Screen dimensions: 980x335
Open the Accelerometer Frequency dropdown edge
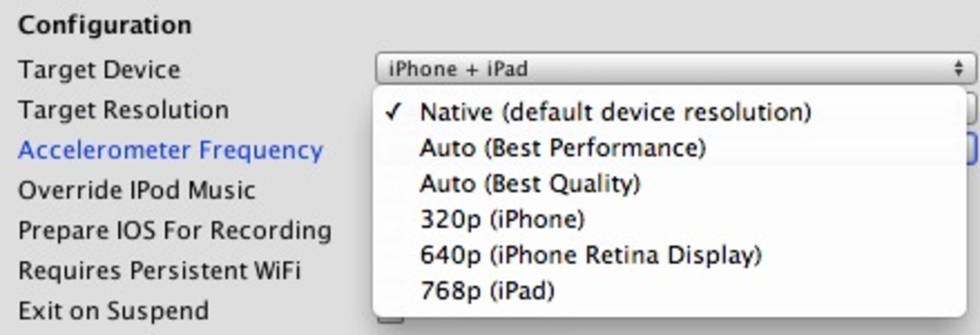pyautogui.click(x=972, y=149)
